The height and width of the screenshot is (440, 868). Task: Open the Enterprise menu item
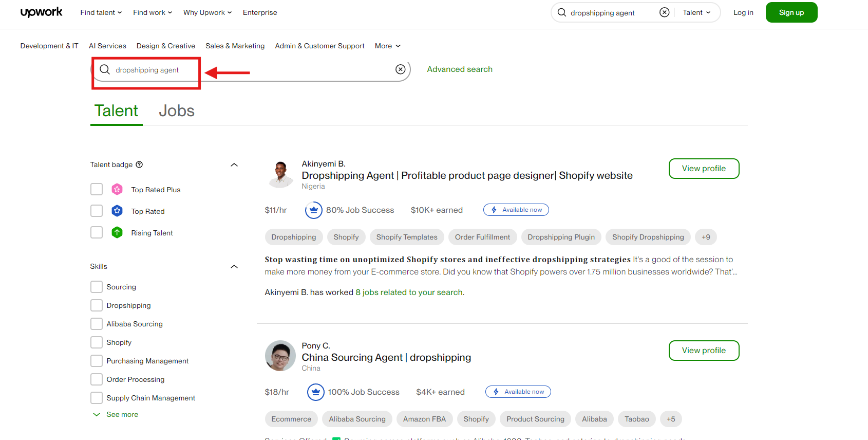pos(260,12)
